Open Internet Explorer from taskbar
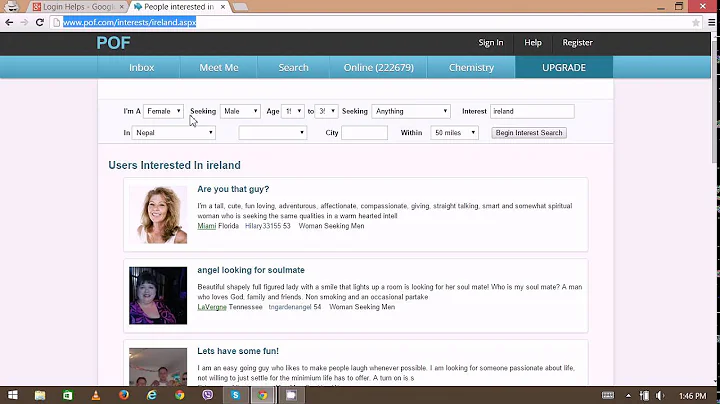The height and width of the screenshot is (404, 720). click(x=152, y=395)
